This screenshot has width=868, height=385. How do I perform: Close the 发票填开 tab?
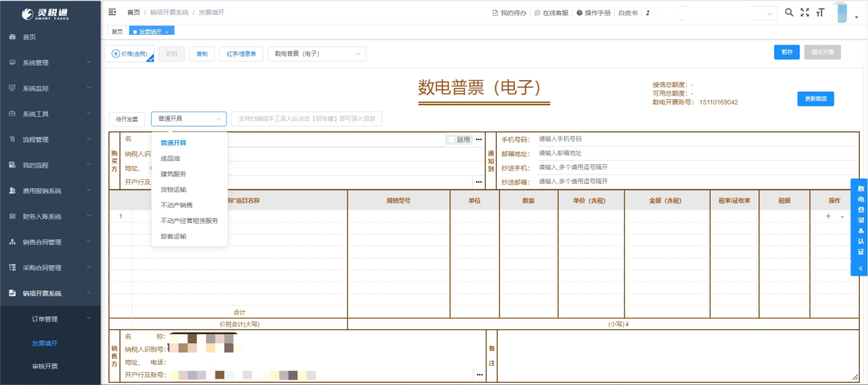[167, 31]
